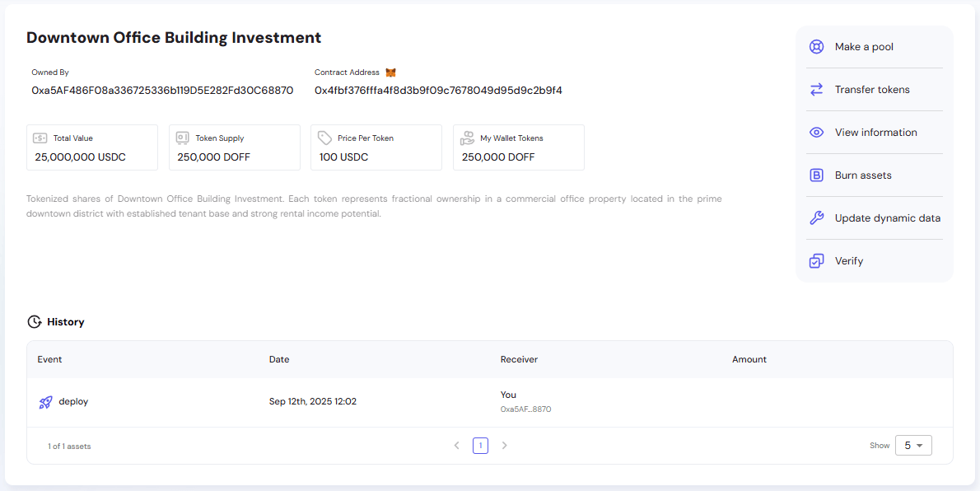Open the Show 5 page size dropdown

tap(913, 445)
